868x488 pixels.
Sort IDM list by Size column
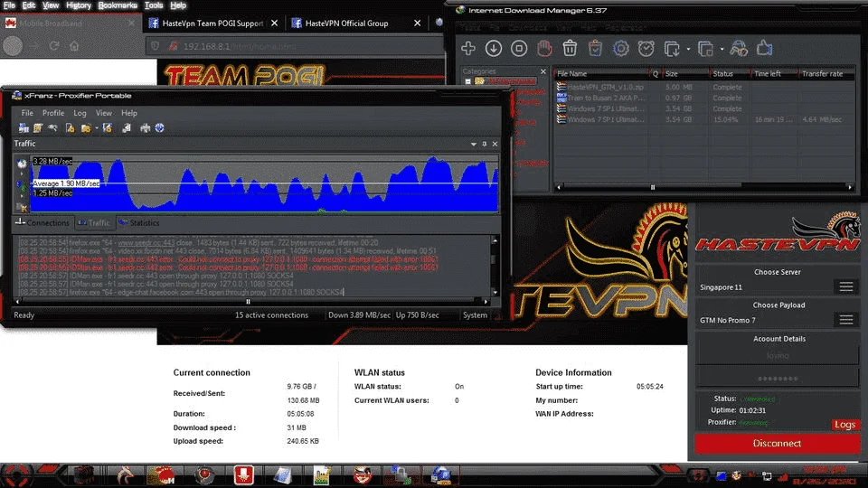pos(685,73)
